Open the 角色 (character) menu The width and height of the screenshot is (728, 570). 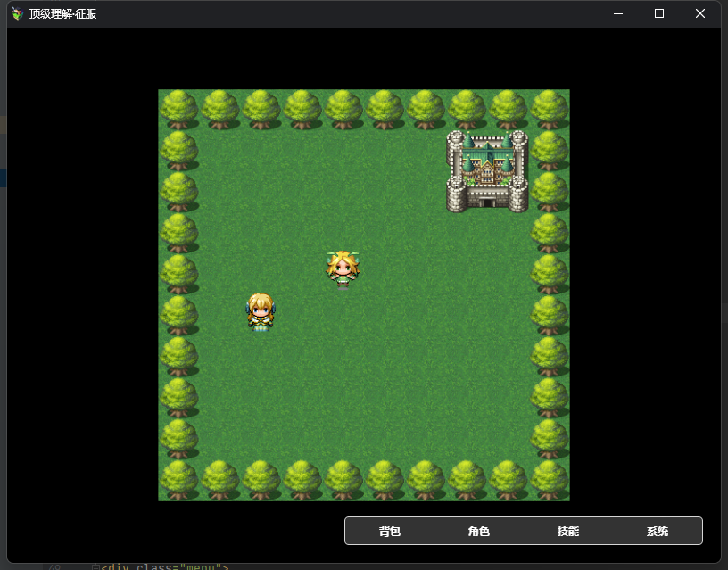point(479,531)
